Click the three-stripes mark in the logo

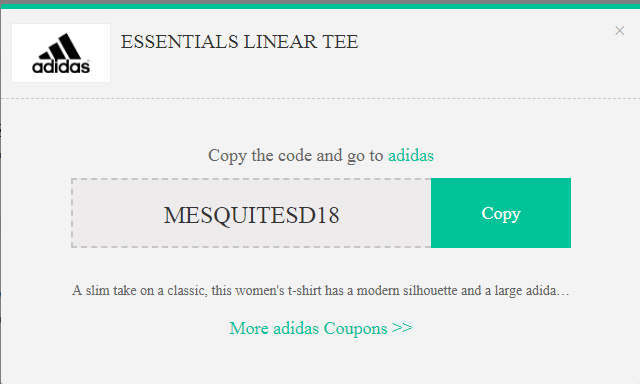60,46
